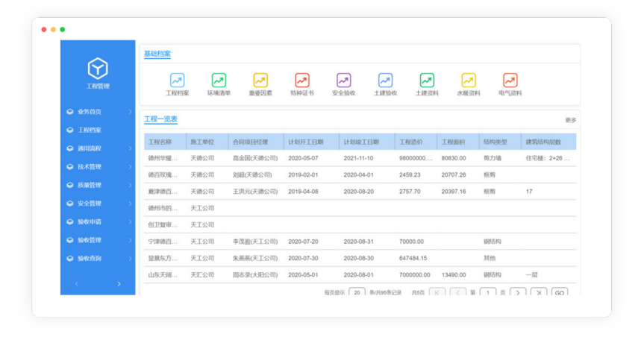Image resolution: width=644 pixels, height=337 pixels.
Task: Open the 工程档案 shortcut icon
Action: (177, 81)
